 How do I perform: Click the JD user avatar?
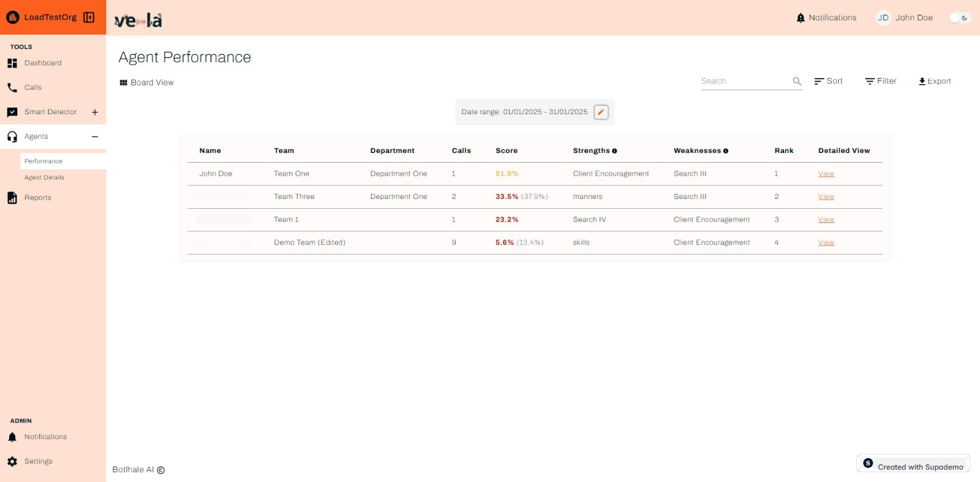[883, 18]
